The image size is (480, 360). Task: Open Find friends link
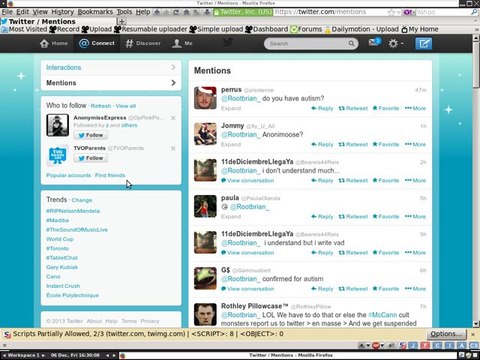pos(110,175)
